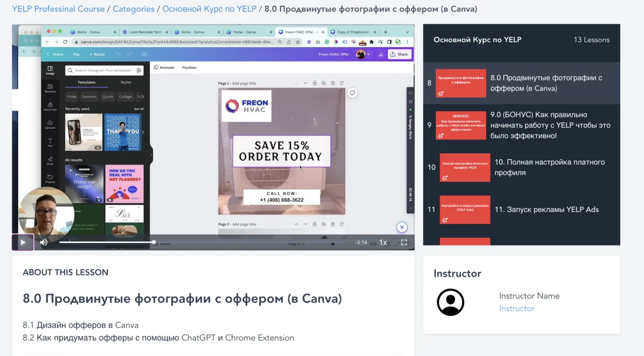Click the Thank You blue template thumbnail
Viewport: 644px width, 356px height.
click(x=122, y=131)
